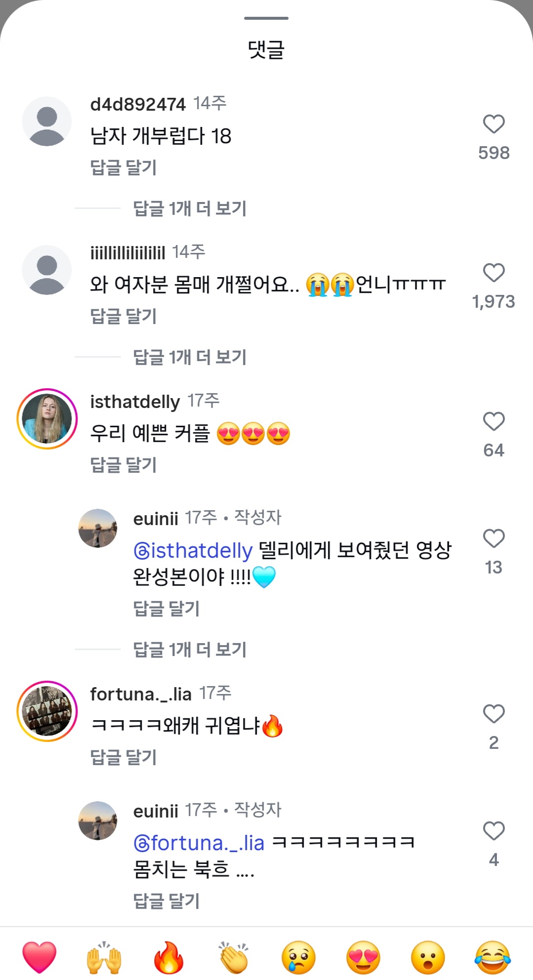Screen dimensions: 533x980
Task: Open the @isthatdelly mention link
Action: point(193,550)
